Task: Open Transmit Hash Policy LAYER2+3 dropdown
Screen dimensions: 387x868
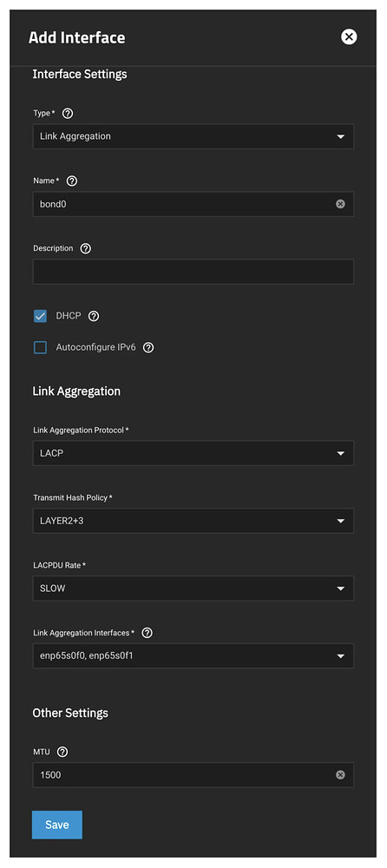Action: click(193, 521)
